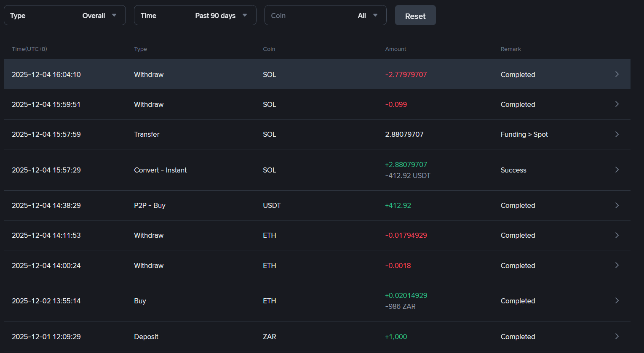Open details arrow for SOL withdraw -0.099
This screenshot has height=353, width=644.
[617, 104]
